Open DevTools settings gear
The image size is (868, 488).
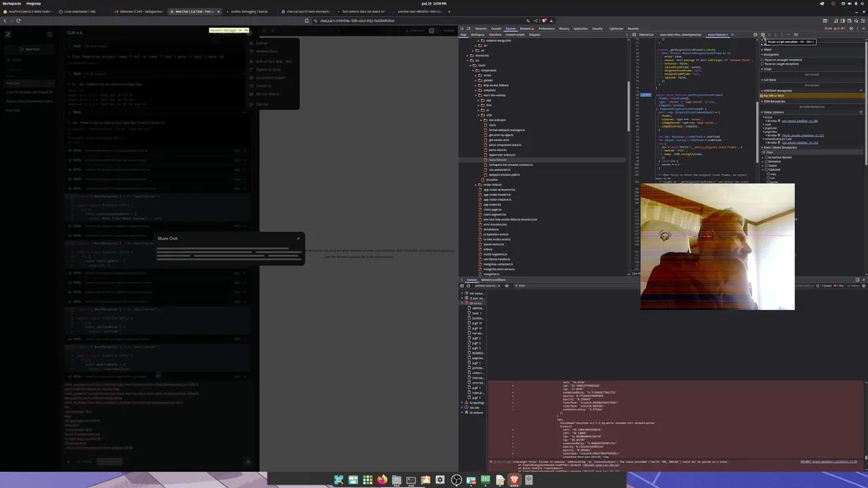(850, 28)
